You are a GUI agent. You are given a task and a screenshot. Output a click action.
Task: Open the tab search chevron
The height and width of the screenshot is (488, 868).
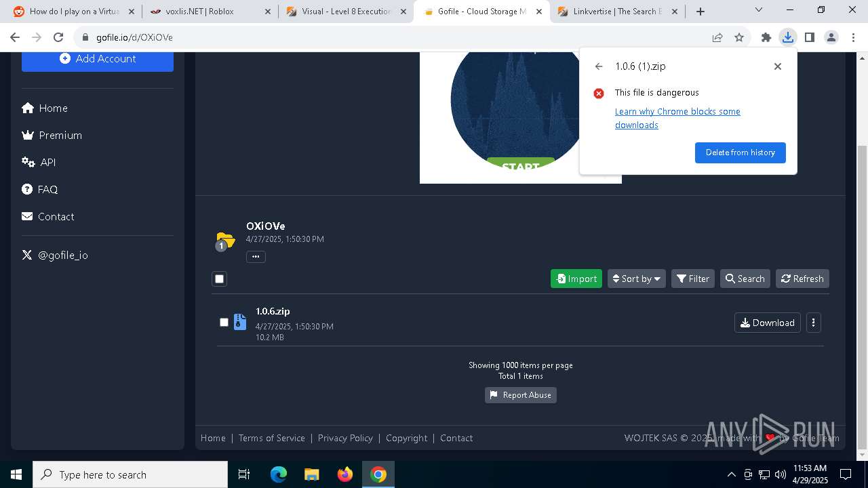pyautogui.click(x=759, y=10)
